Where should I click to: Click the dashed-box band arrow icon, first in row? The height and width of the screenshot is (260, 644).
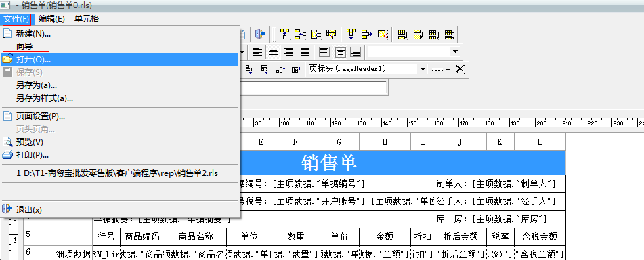(249, 70)
